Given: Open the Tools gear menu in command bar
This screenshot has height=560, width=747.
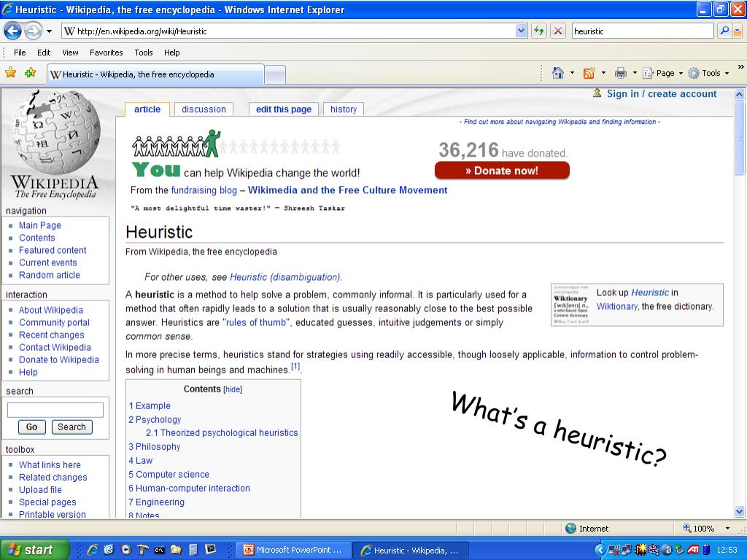Looking at the screenshot, I should (x=708, y=73).
